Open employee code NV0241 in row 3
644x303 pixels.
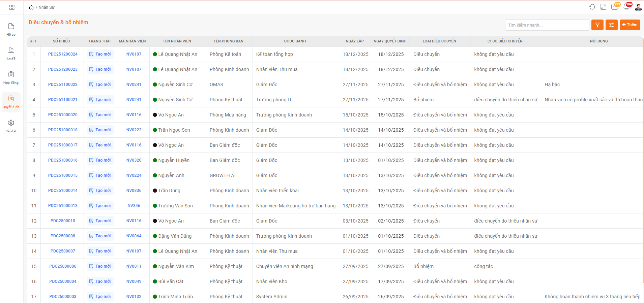tap(134, 85)
